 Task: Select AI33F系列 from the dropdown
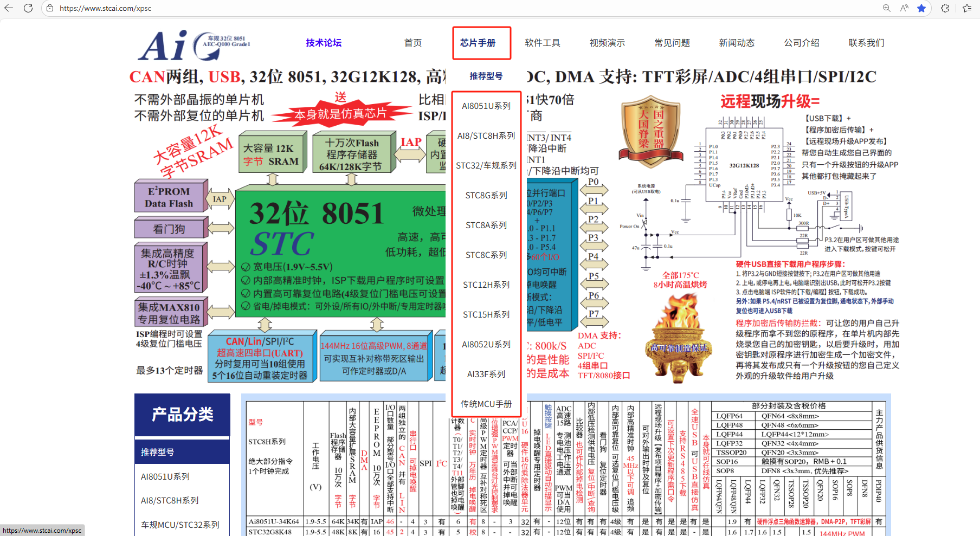[486, 374]
